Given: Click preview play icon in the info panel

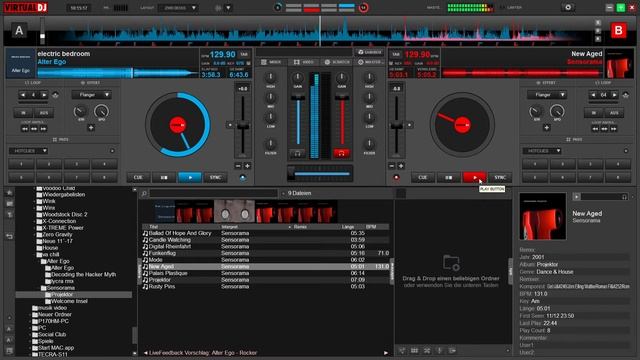Looking at the screenshot, I should [576, 197].
